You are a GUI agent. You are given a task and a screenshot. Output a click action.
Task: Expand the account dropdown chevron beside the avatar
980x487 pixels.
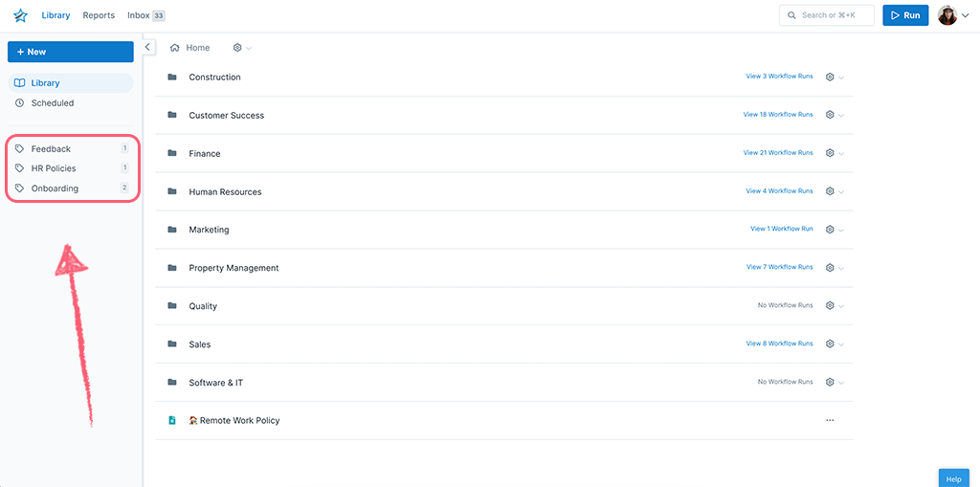point(965,15)
